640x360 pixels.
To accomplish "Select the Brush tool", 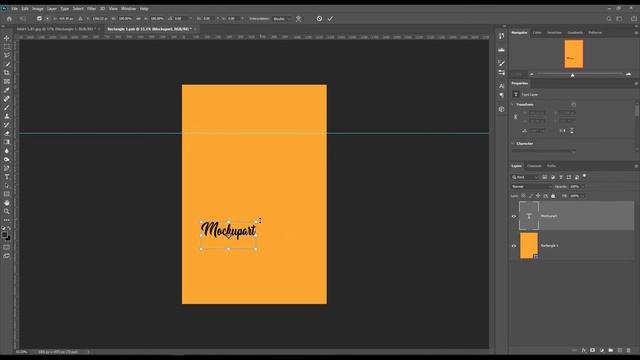I will [x=7, y=107].
